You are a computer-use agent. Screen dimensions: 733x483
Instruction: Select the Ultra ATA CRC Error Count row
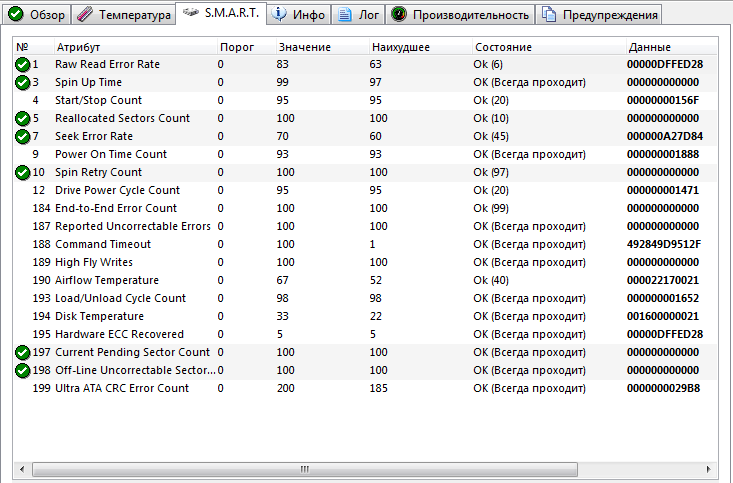(365, 389)
